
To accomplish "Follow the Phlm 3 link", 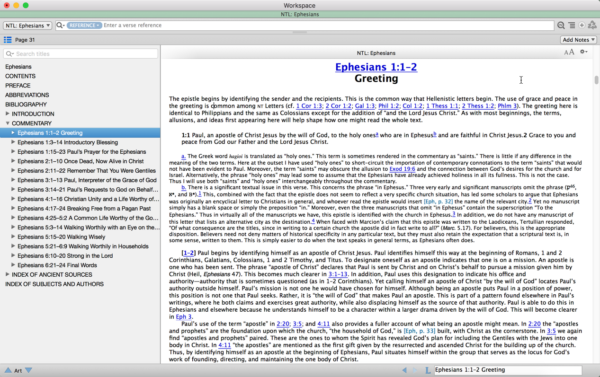I will click(507, 106).
